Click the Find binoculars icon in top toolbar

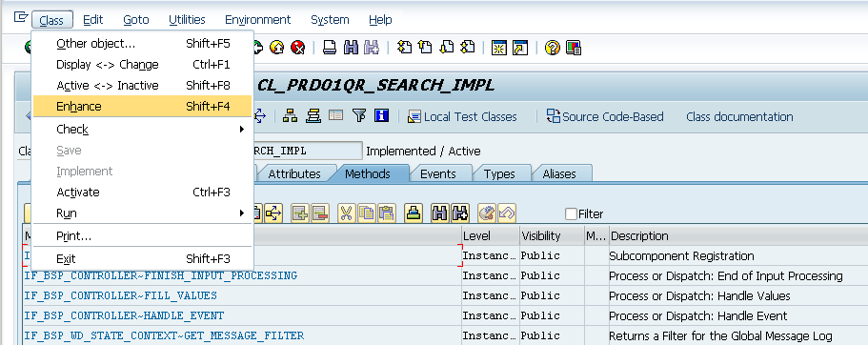[351, 48]
